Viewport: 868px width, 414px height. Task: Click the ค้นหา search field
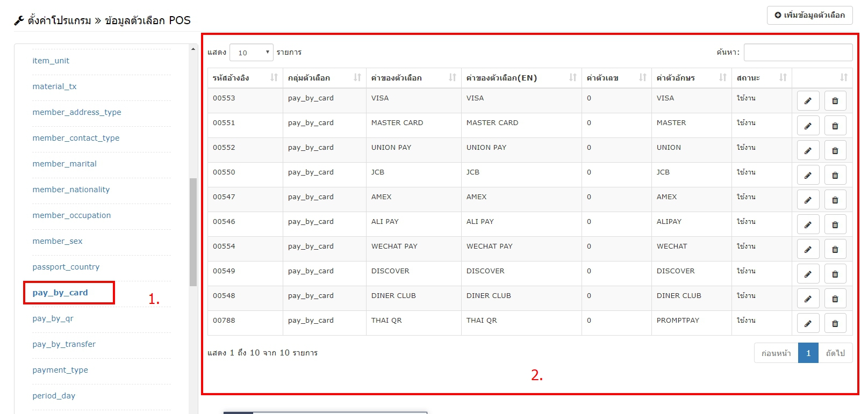coord(798,52)
